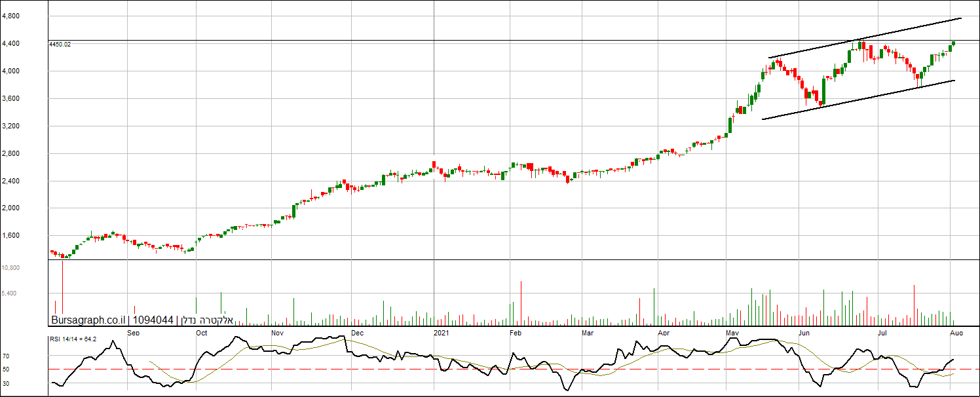Click the 10,800 volume axis label
This screenshot has width=980, height=397.
[10, 268]
